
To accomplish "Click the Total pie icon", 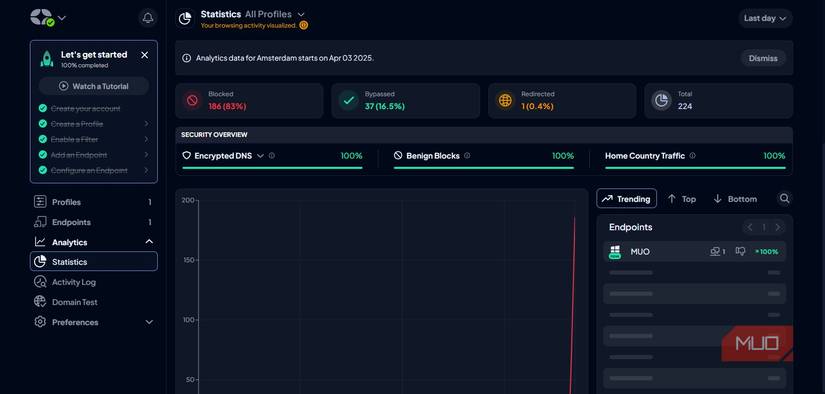I will (661, 100).
